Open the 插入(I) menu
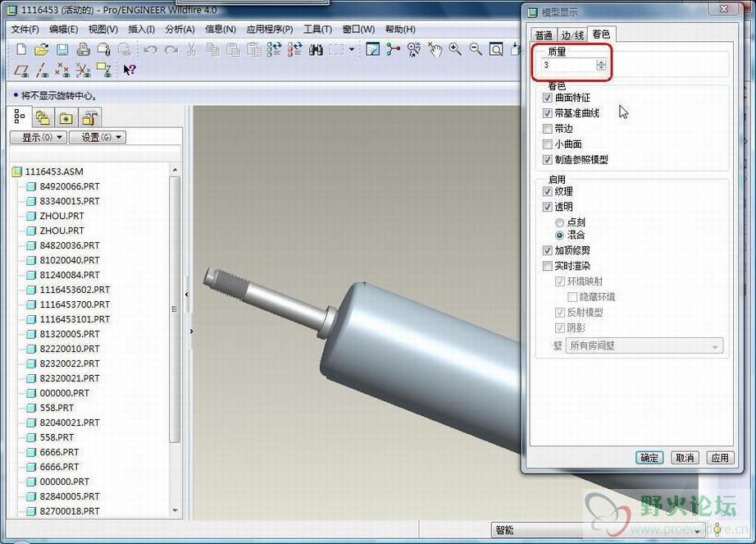756x544 pixels. [x=141, y=30]
